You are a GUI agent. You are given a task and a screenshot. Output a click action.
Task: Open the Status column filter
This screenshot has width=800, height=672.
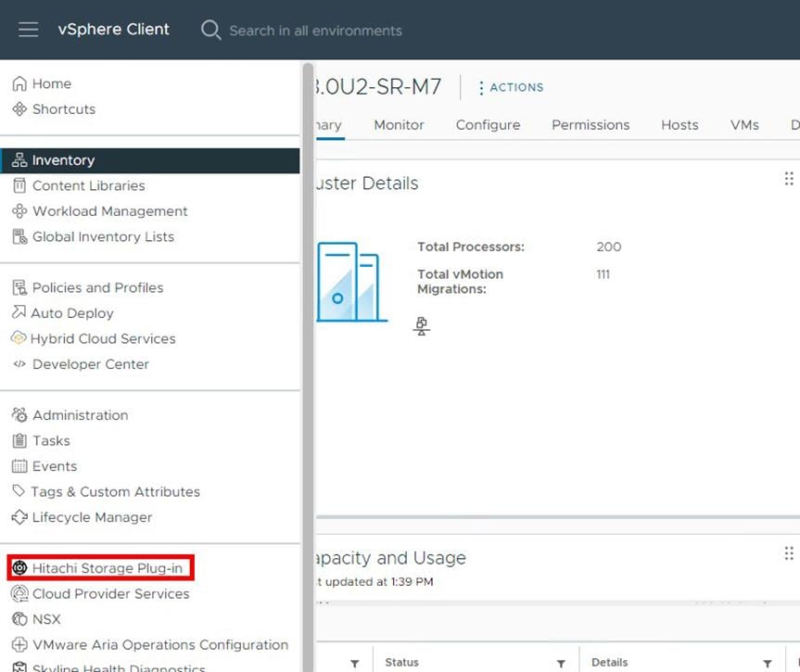(561, 664)
